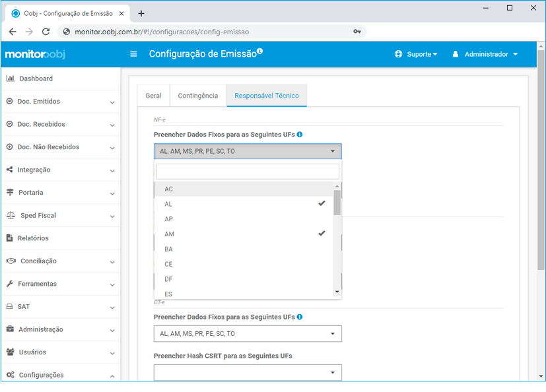Click the Dashboard chart icon
Image resolution: width=546 pixels, height=392 pixels.
pos(11,79)
